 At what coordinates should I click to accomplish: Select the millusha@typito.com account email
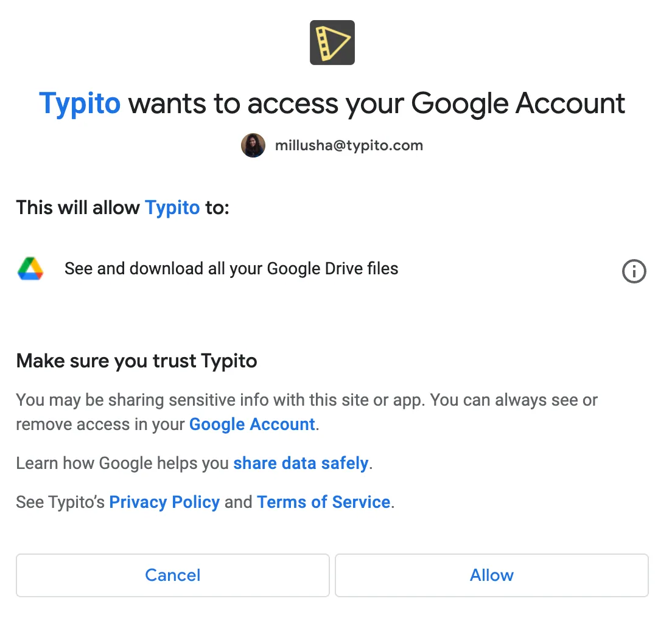pos(349,145)
